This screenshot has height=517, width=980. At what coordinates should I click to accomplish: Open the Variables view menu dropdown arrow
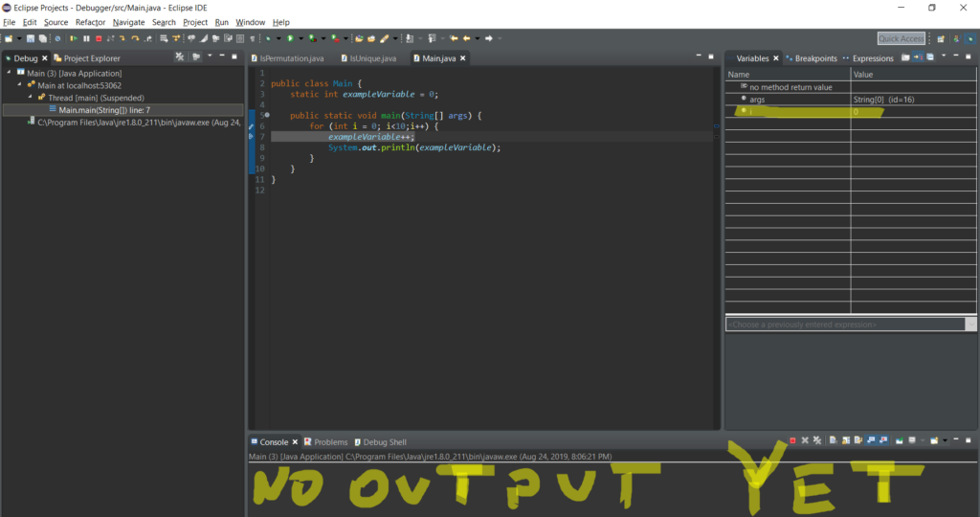943,58
